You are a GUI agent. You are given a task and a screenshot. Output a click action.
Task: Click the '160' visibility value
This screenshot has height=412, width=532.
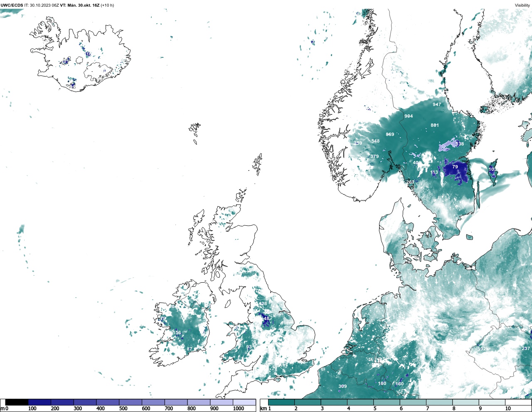[x=399, y=384]
